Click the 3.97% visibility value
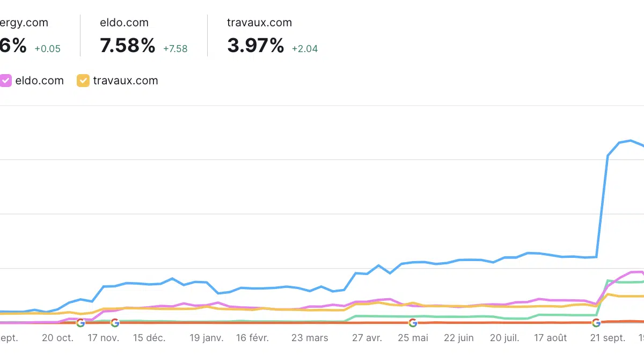The height and width of the screenshot is (361, 644). click(x=255, y=46)
